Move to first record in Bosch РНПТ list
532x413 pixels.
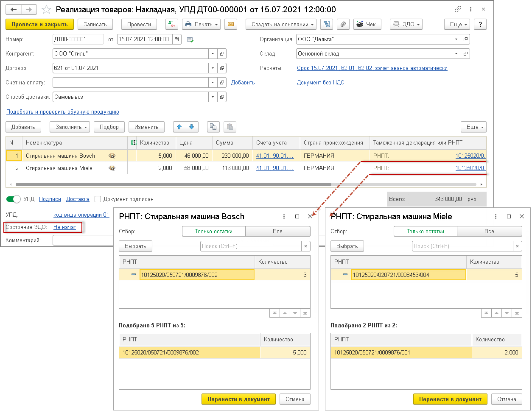click(x=274, y=313)
